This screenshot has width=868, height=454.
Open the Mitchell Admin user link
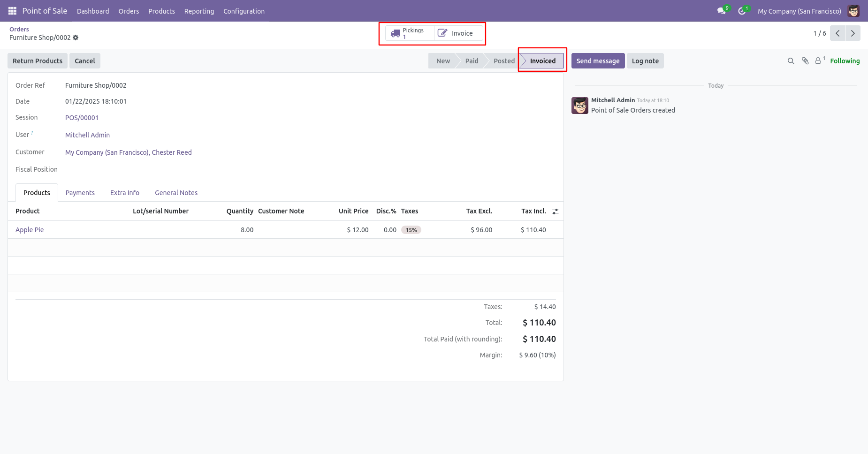point(87,135)
